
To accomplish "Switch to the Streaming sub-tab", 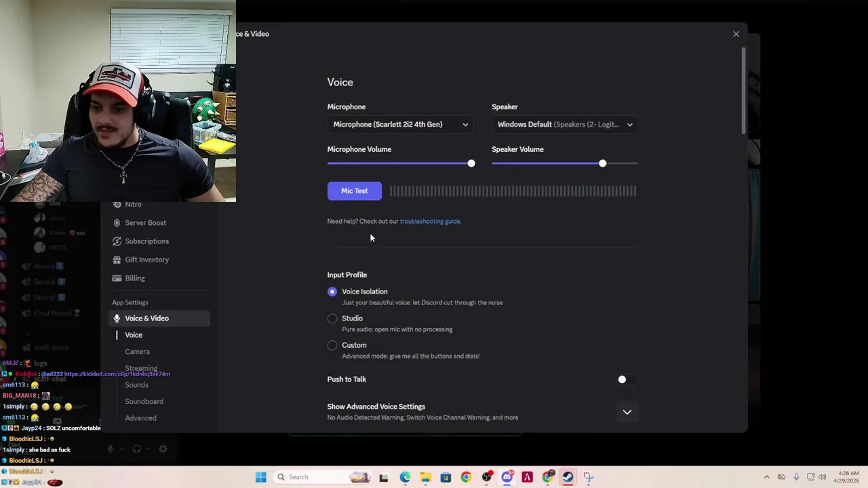I will [x=141, y=368].
